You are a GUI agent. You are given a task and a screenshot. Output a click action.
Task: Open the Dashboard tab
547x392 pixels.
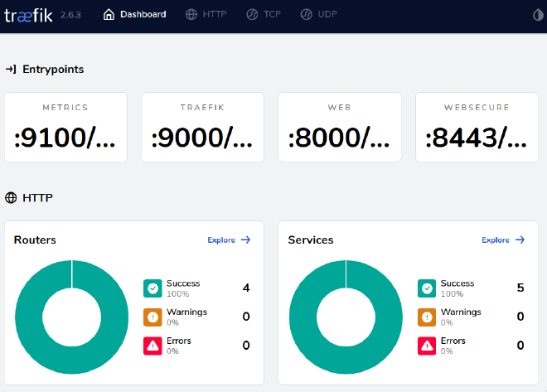pos(134,14)
